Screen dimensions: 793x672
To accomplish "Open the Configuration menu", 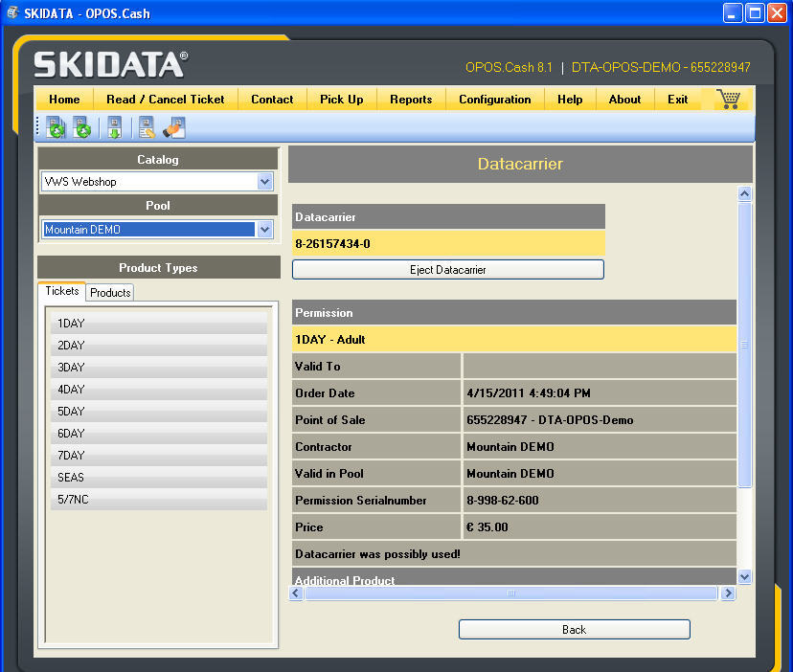I will [494, 100].
